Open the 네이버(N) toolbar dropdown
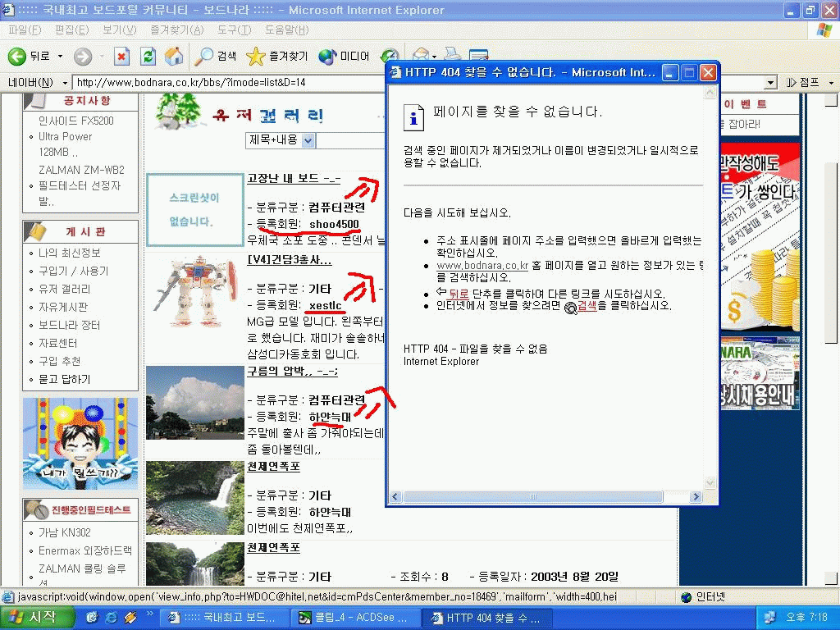 (66, 83)
